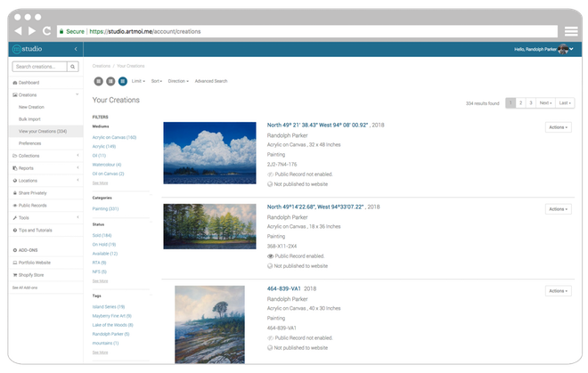Click the Randolph Parker avatar picture

[x=563, y=49]
